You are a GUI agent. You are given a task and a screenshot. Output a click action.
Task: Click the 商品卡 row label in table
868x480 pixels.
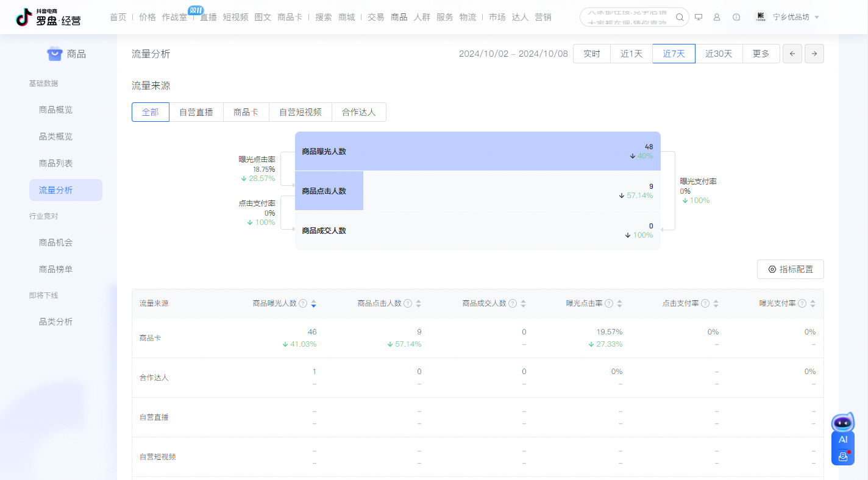click(x=151, y=338)
